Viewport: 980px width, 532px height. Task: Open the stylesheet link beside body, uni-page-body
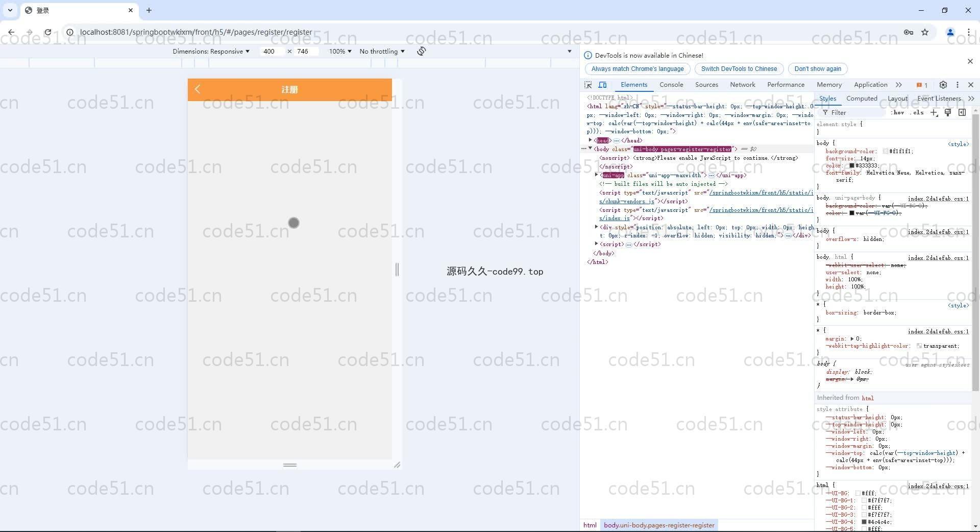pyautogui.click(x=938, y=199)
